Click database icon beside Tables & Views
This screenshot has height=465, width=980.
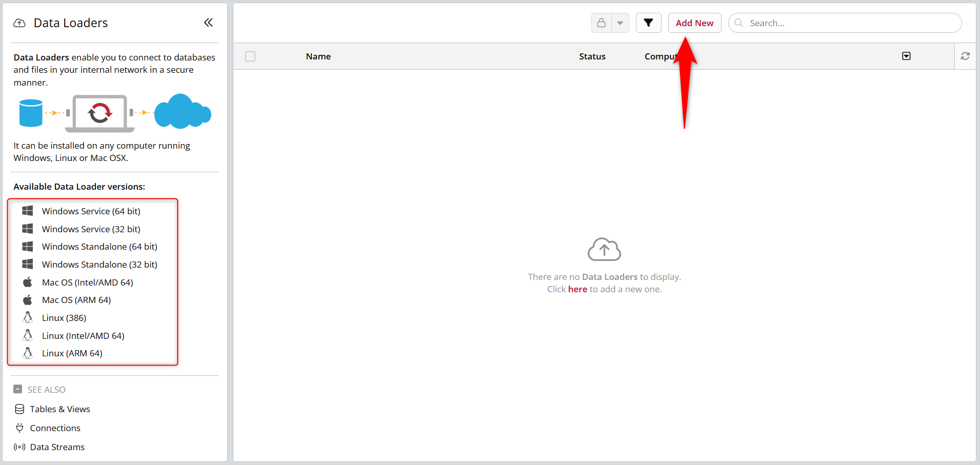[19, 409]
